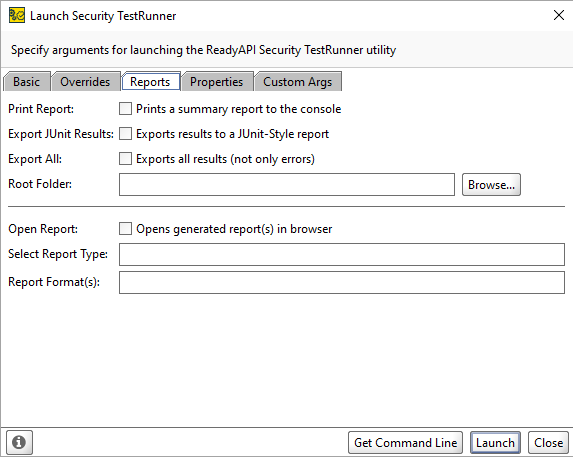Click 'Exports results to a JUnit-Style report' text
The height and width of the screenshot is (457, 573).
(232, 134)
